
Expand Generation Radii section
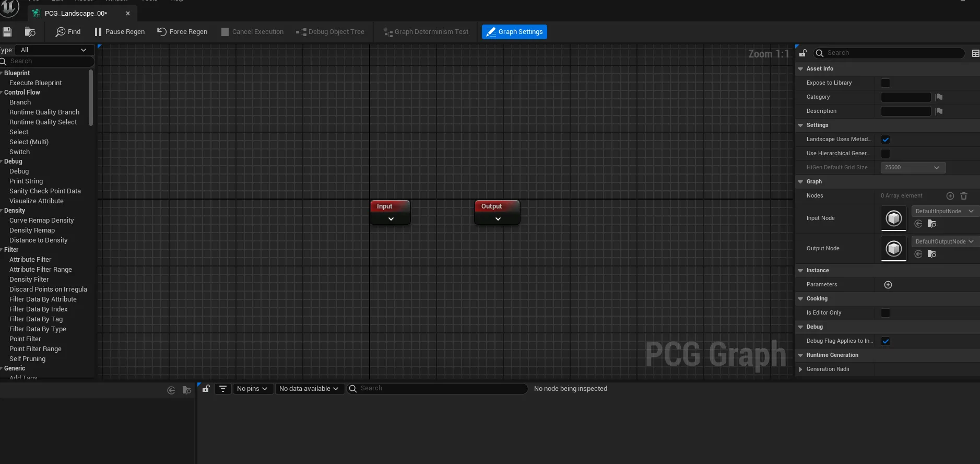tap(800, 369)
